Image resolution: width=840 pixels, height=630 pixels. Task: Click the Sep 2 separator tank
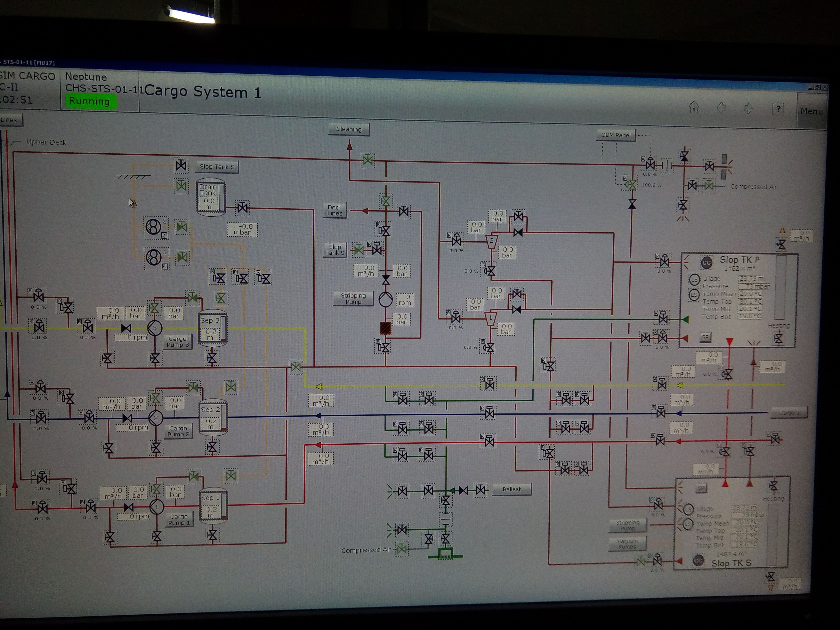213,417
